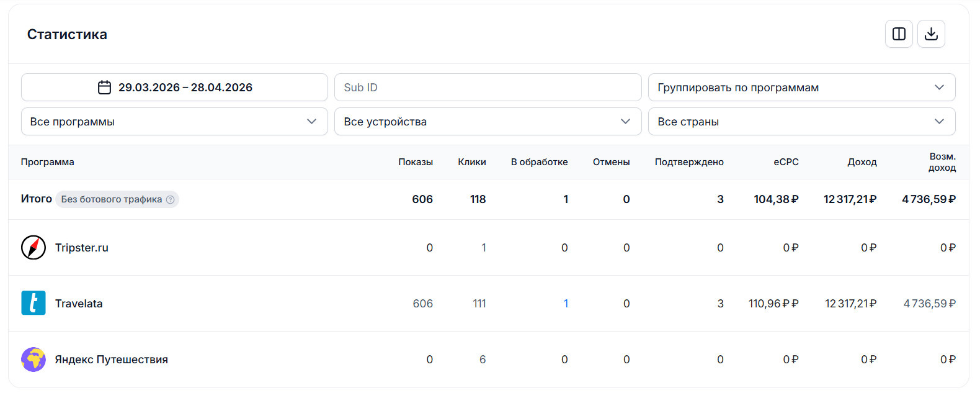Open the Travelata program row name

[x=79, y=304]
